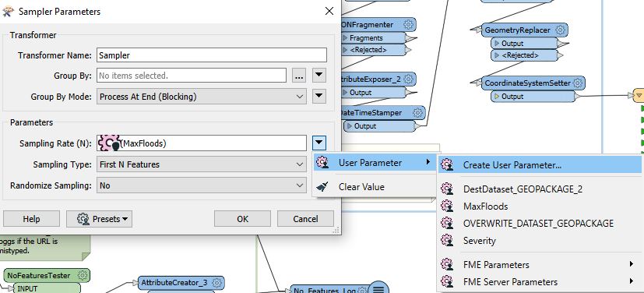Viewport: 644px width, 293px height.
Task: Expand GeometryReplacer Output port
Action: pyautogui.click(x=497, y=43)
